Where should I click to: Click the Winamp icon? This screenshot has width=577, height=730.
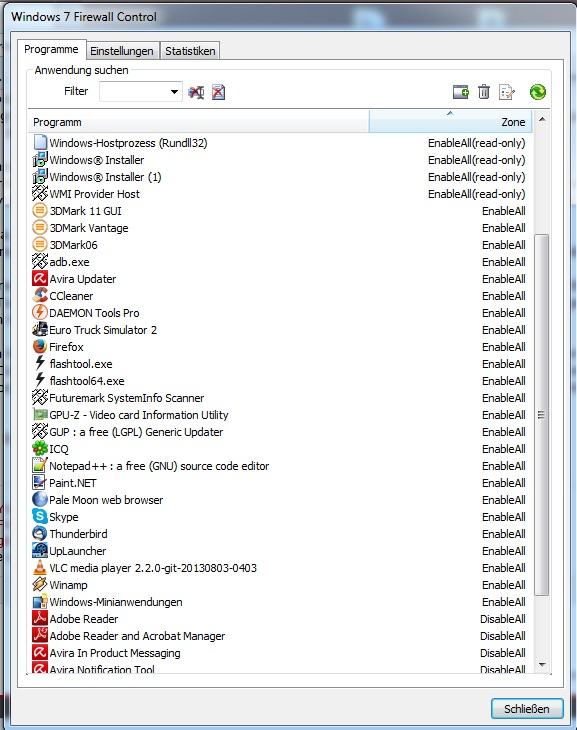click(40, 584)
